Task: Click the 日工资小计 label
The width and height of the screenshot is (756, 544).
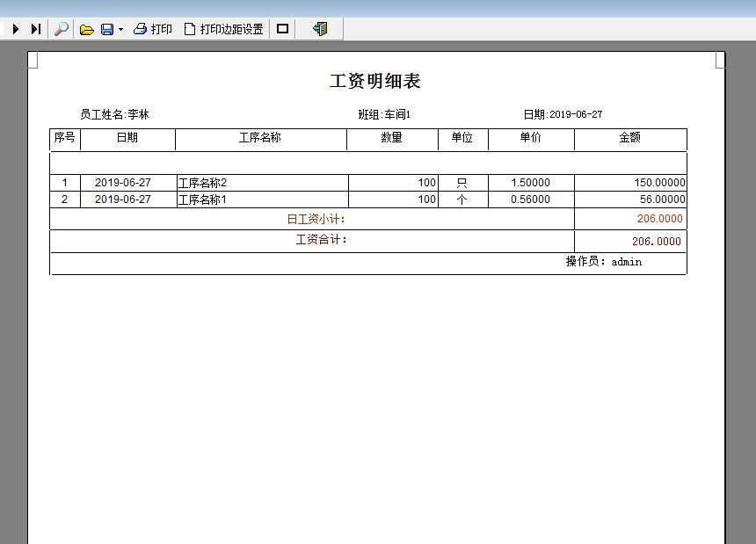Action: click(x=316, y=219)
